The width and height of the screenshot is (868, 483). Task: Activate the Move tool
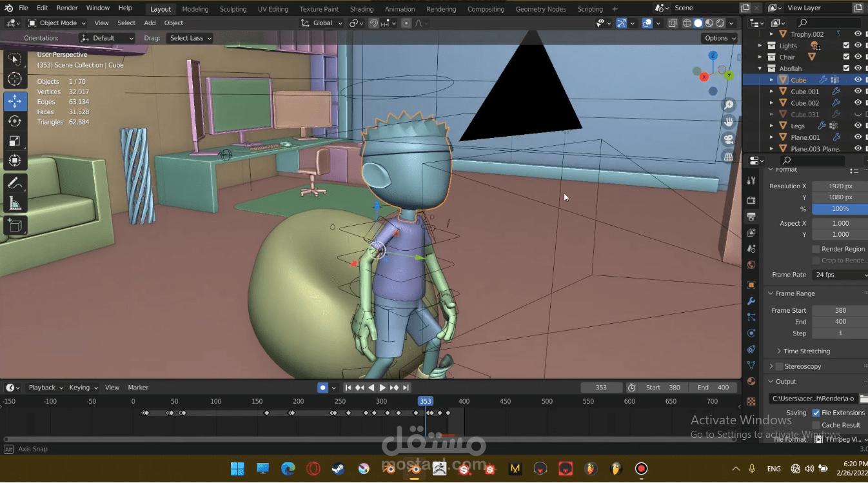pos(15,101)
